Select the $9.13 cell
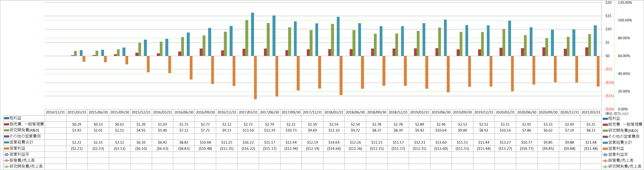644x170 pixels. 227,130
